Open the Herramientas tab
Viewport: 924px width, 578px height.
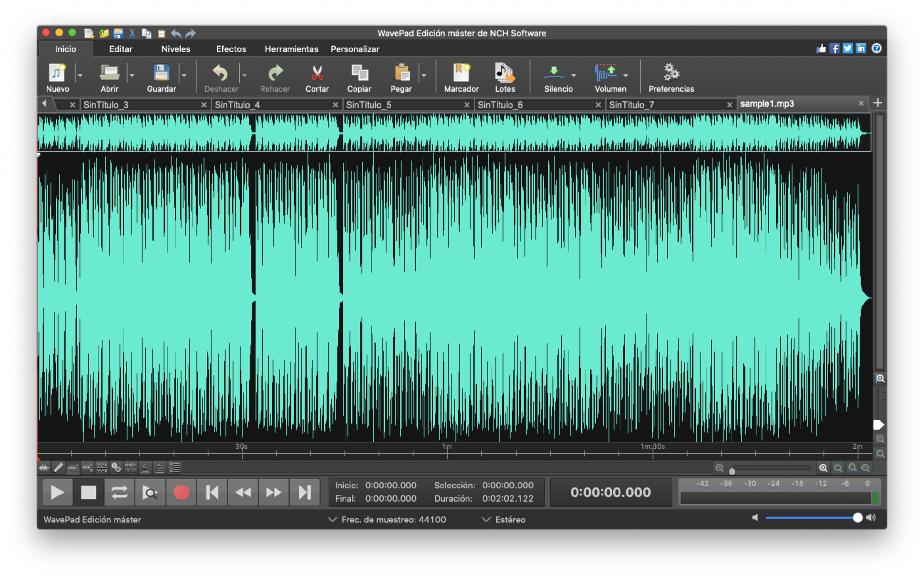(291, 49)
